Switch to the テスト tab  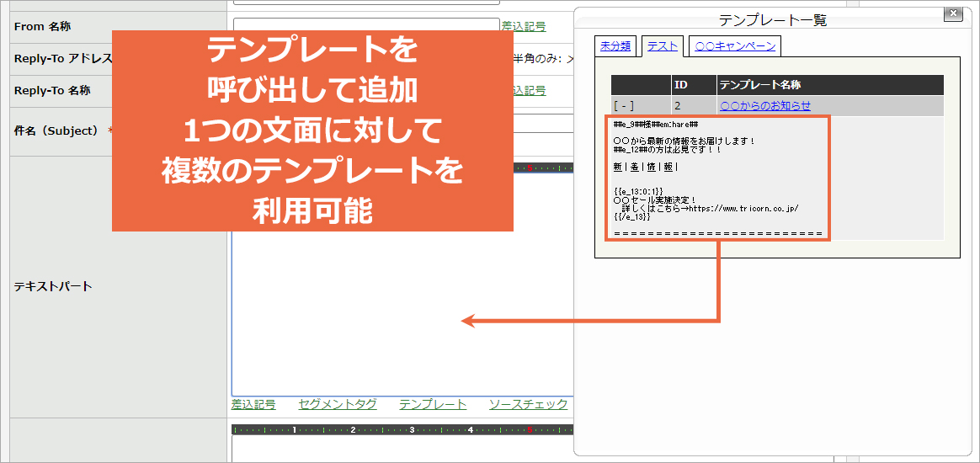[x=663, y=45]
